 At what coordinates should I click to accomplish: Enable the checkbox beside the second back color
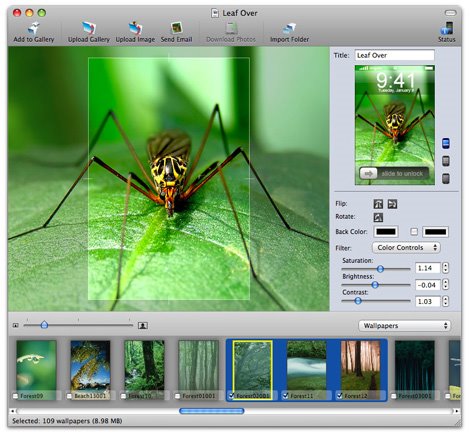coord(414,231)
